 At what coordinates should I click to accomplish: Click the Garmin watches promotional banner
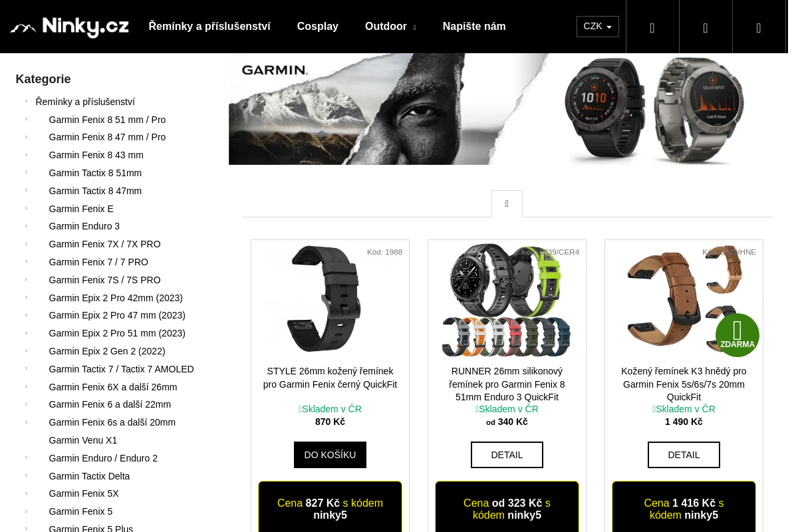(500, 109)
